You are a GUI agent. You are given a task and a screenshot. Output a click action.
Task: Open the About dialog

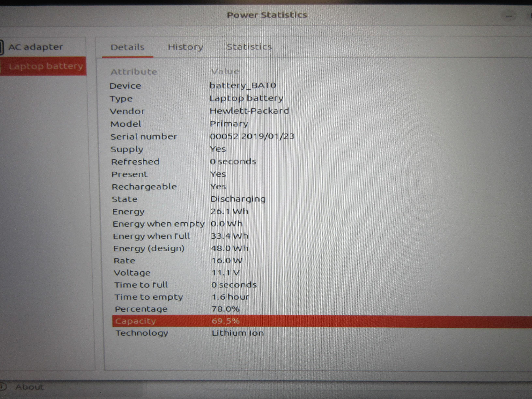[x=29, y=387]
